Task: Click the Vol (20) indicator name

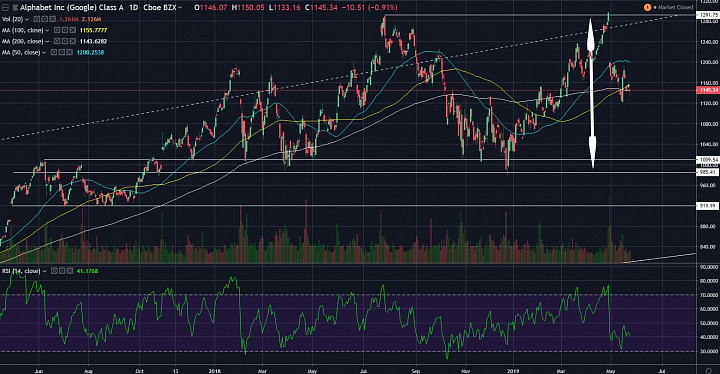Action: coord(12,19)
